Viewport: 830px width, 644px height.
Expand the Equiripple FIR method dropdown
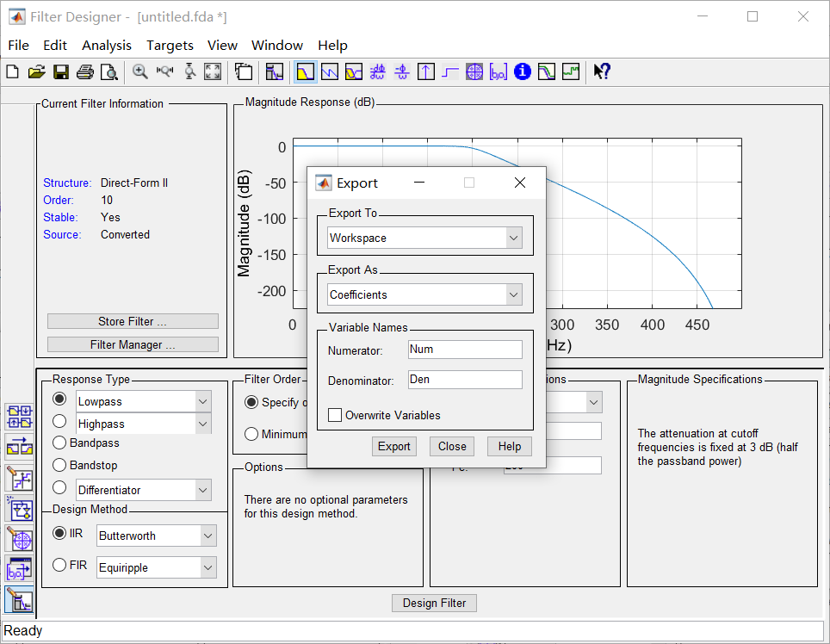208,567
